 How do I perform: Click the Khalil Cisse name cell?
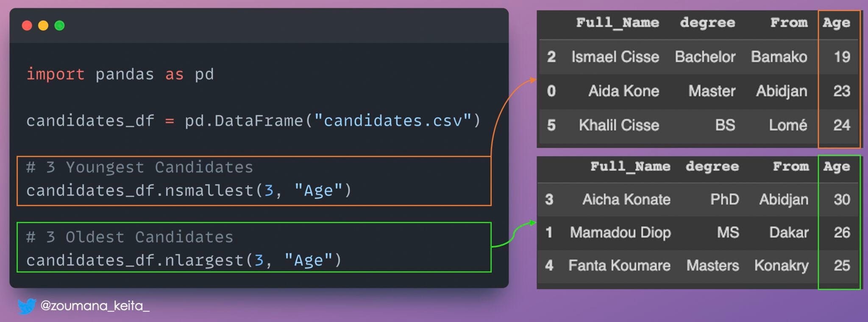pyautogui.click(x=619, y=125)
